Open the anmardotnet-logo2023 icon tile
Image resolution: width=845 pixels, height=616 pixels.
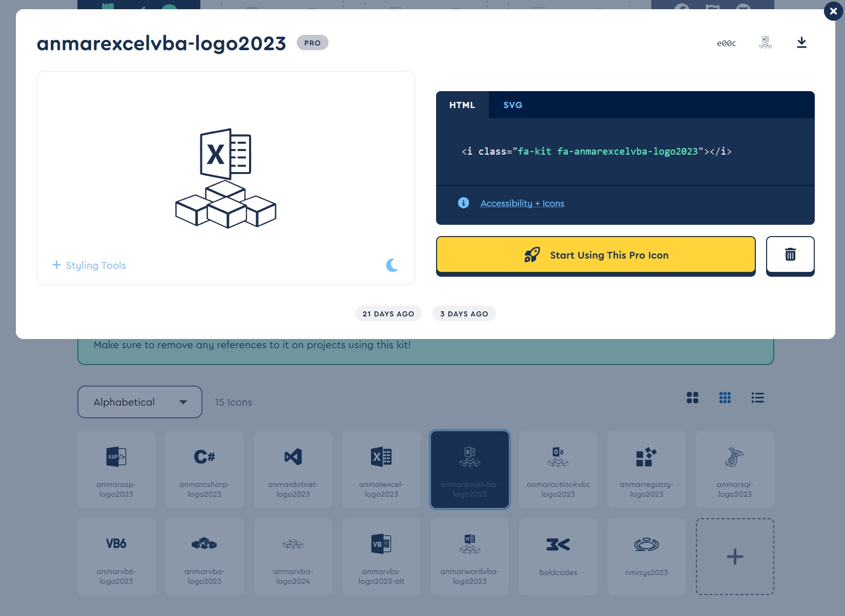(x=293, y=469)
